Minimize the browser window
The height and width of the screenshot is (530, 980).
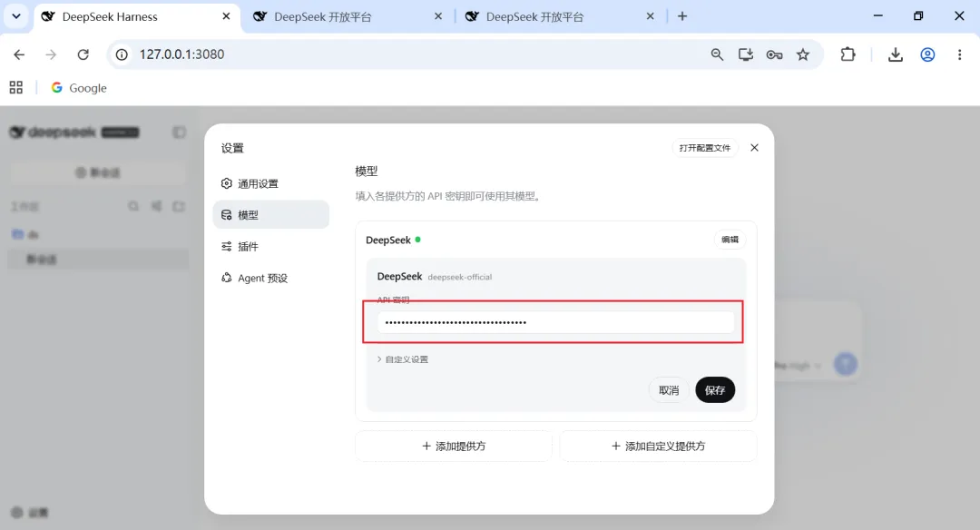click(878, 16)
